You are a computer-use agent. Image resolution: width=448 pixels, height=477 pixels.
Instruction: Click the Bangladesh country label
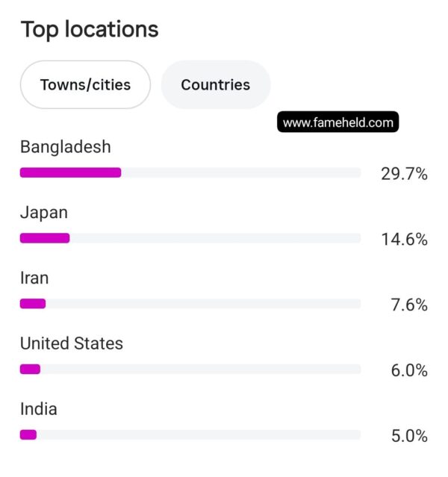[x=66, y=147]
